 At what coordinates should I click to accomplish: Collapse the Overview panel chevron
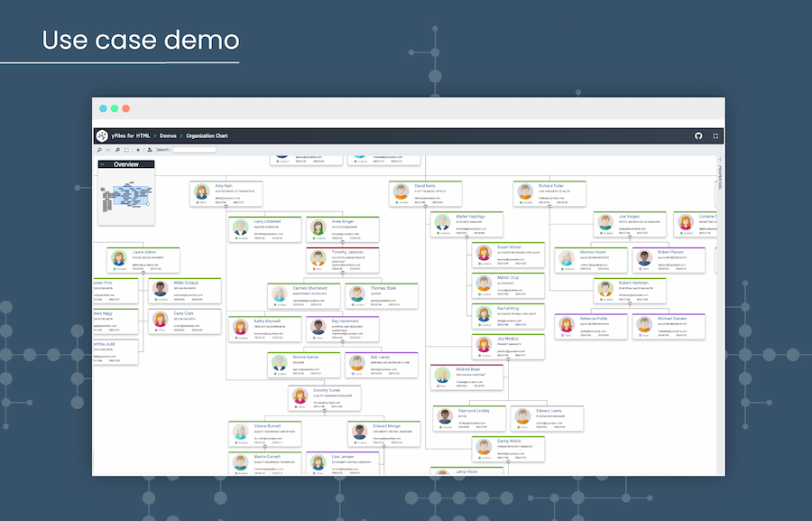point(104,164)
